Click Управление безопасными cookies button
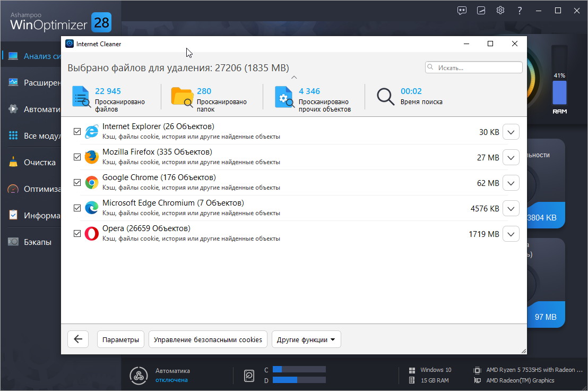 (207, 339)
